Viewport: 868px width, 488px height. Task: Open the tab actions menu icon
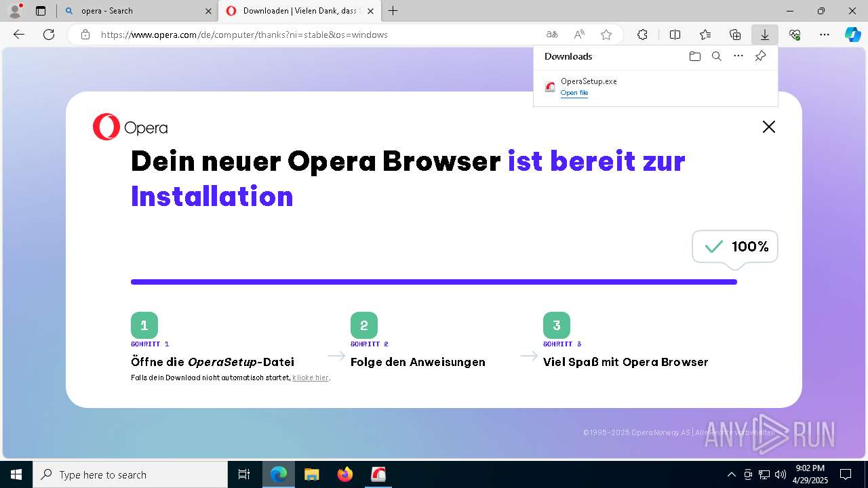[x=41, y=11]
